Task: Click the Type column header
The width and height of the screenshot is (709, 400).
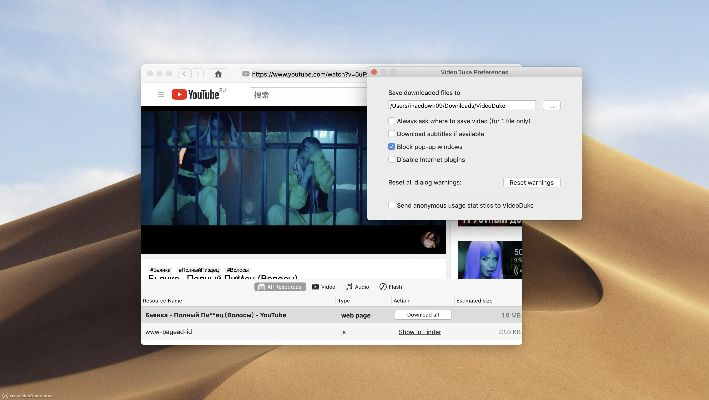Action: click(x=344, y=301)
